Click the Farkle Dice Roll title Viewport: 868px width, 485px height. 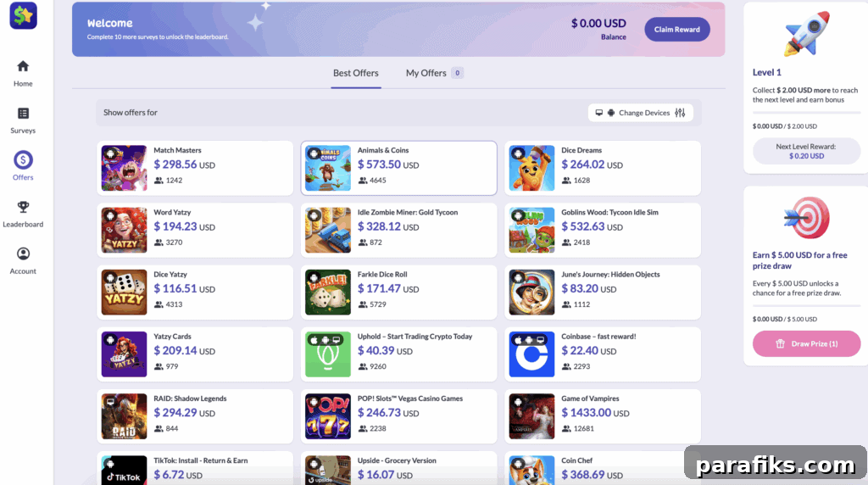[382, 274]
